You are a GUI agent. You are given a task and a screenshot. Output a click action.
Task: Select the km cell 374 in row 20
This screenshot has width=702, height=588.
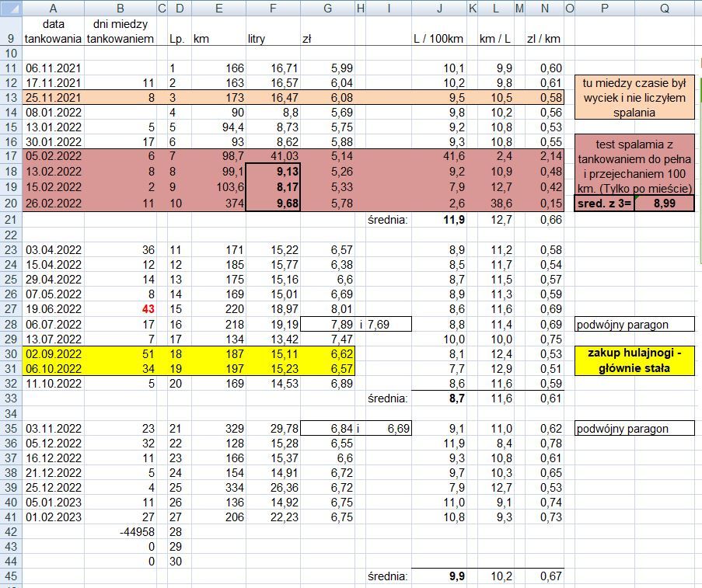tap(219, 204)
